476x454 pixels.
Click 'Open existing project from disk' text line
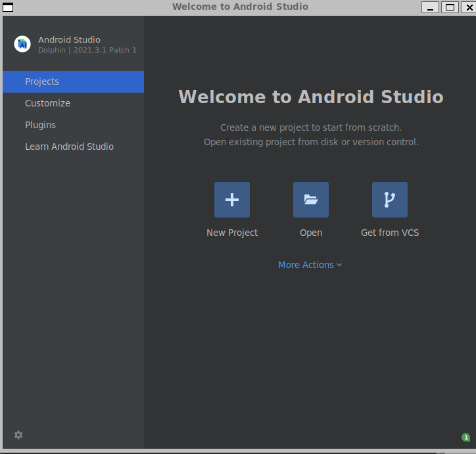coord(311,142)
